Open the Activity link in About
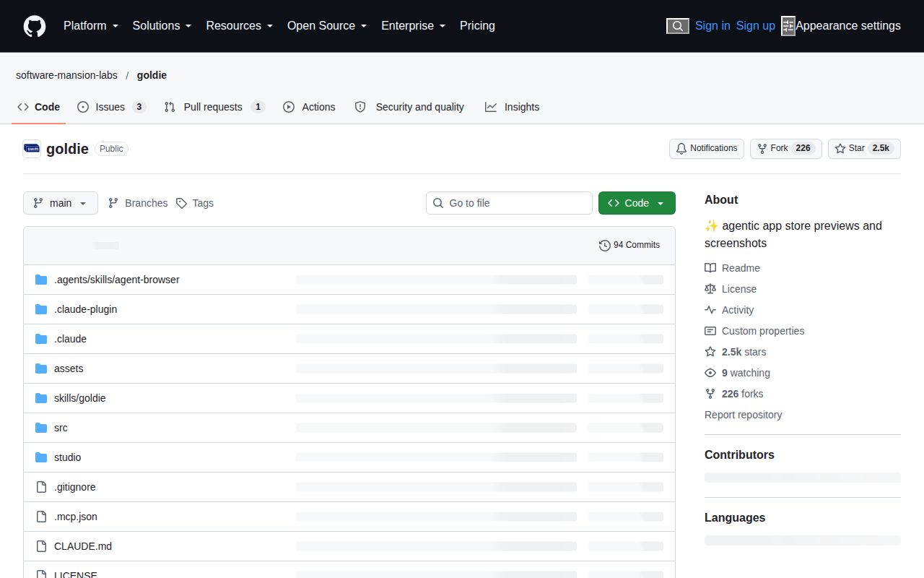Viewport: 924px width, 578px height. tap(729, 310)
